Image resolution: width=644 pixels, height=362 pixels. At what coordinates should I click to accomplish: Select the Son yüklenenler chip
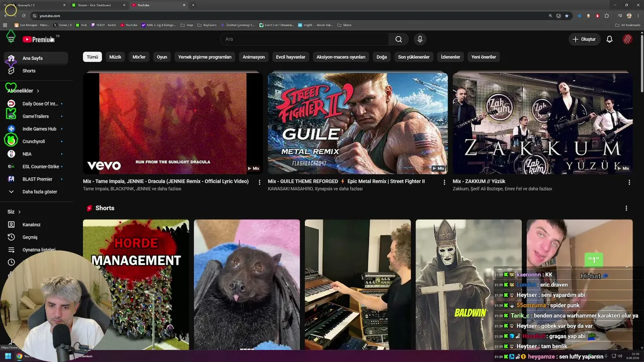414,57
